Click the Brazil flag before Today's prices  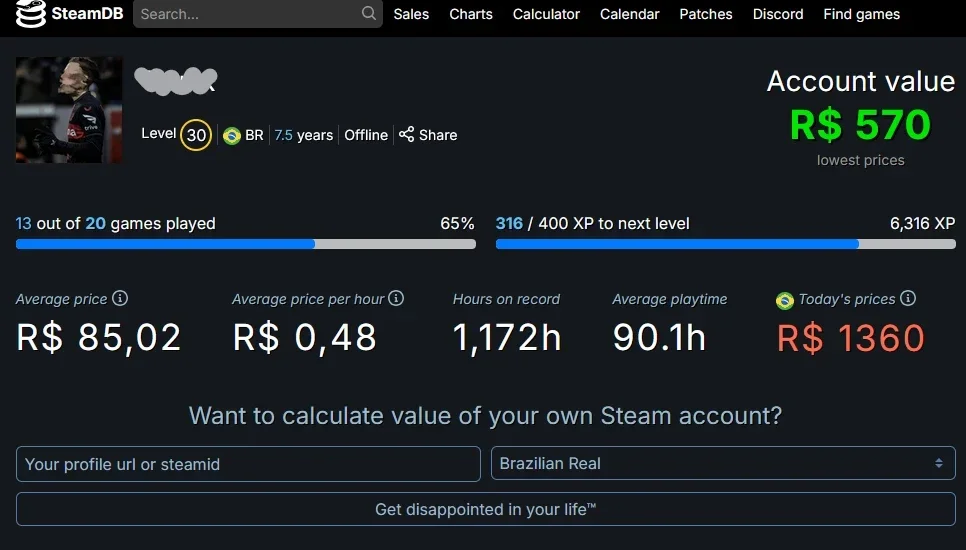point(785,301)
